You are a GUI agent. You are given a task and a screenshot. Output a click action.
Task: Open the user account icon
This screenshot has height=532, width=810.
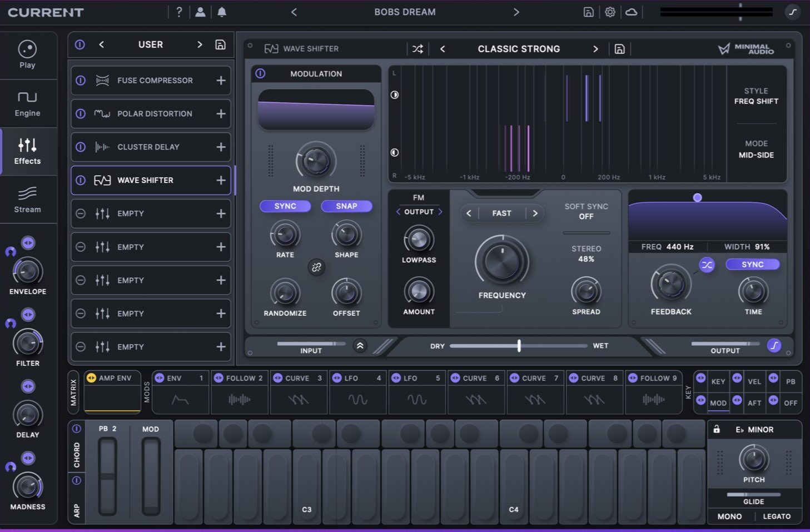[x=200, y=12]
